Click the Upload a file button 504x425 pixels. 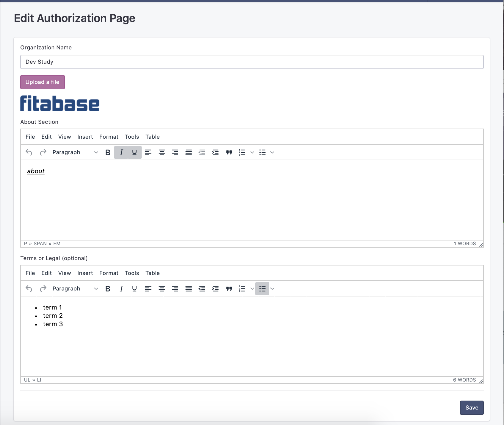tap(43, 82)
